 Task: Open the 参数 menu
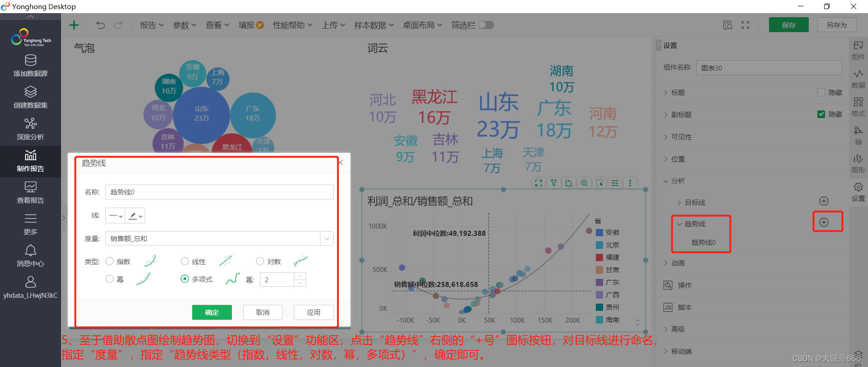[184, 25]
